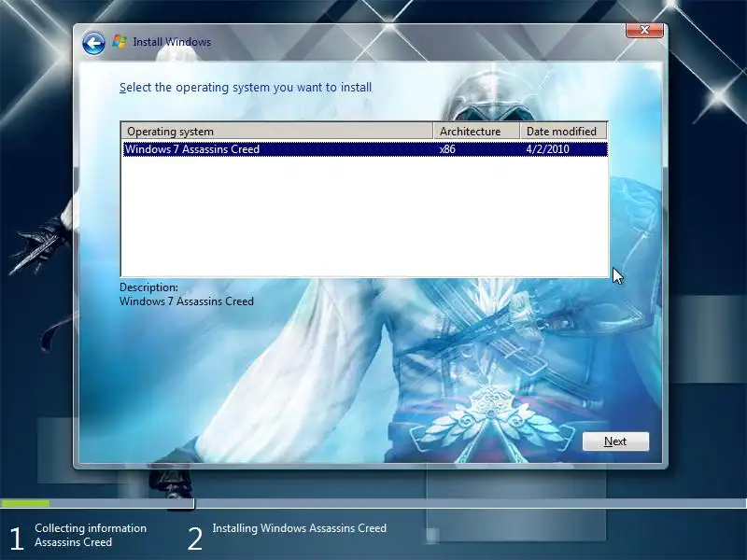
Task: Click the description text Windows 7 Assassins Creed
Action: click(186, 301)
